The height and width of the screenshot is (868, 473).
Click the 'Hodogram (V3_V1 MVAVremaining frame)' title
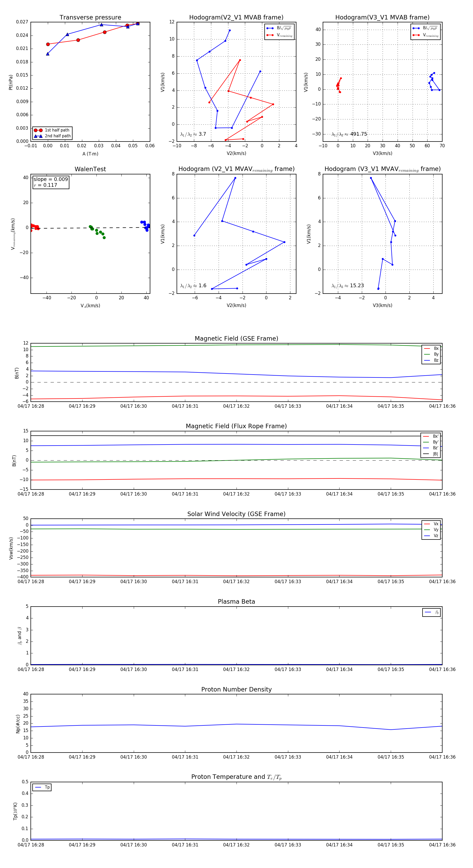pos(382,169)
